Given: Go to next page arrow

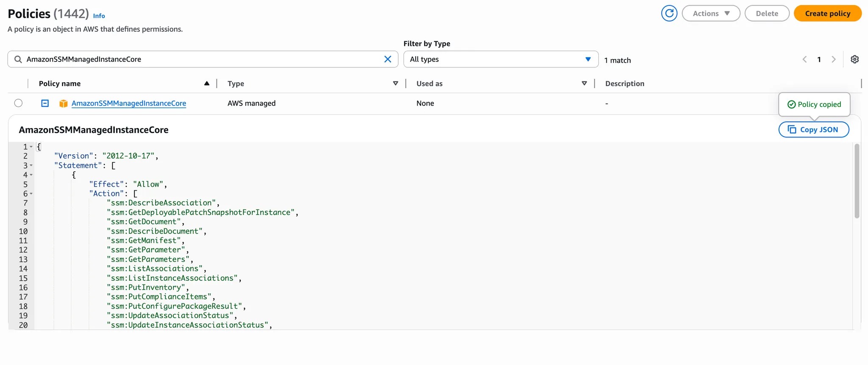Looking at the screenshot, I should point(833,59).
